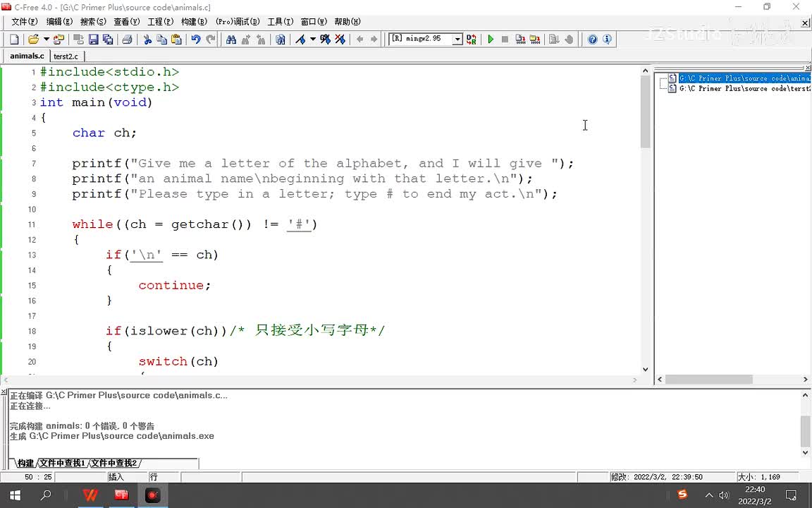Image resolution: width=812 pixels, height=508 pixels.
Task: Open the 搜索(S) menu
Action: 93,22
